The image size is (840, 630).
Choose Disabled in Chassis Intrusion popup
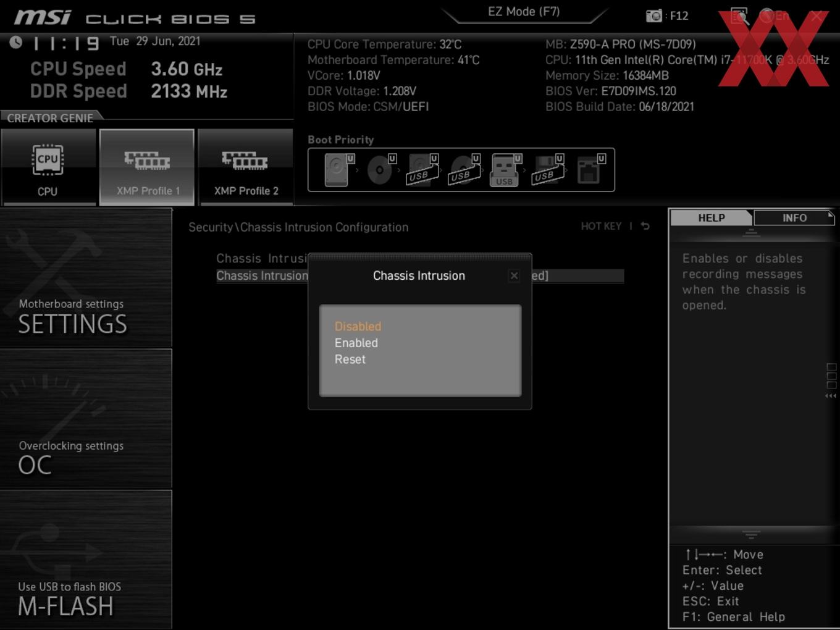[x=358, y=326]
